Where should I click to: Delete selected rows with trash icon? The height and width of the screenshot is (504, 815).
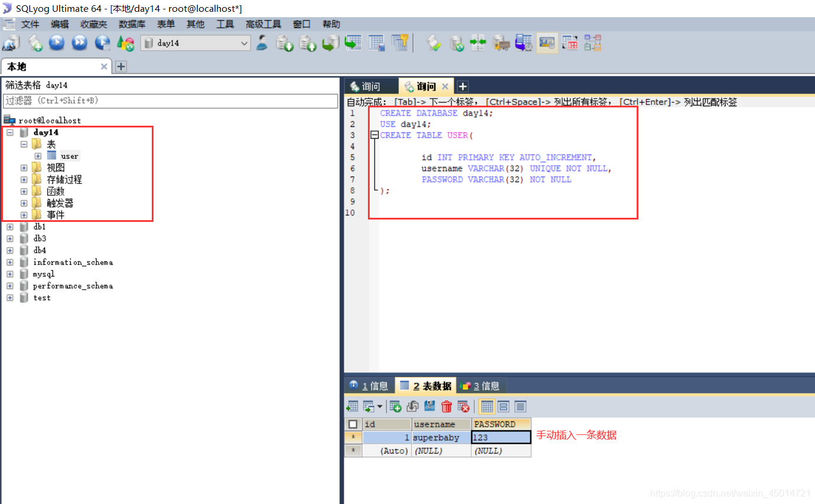coord(447,407)
